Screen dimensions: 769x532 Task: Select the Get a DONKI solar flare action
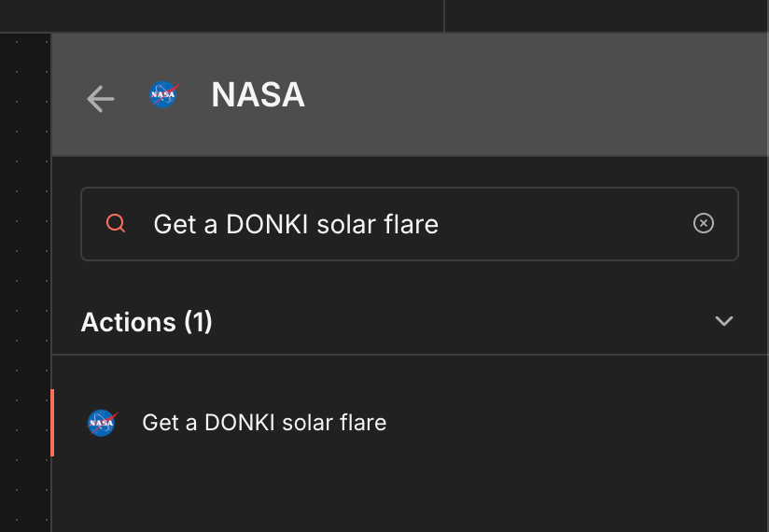[264, 423]
